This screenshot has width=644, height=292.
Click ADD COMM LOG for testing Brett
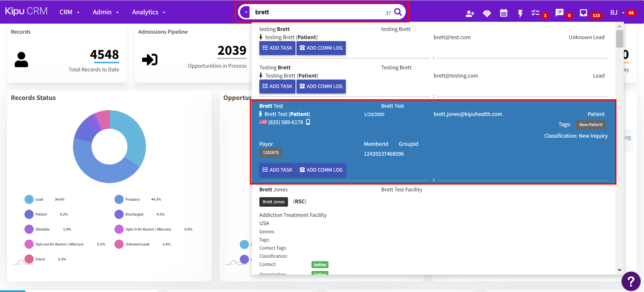coord(321,48)
